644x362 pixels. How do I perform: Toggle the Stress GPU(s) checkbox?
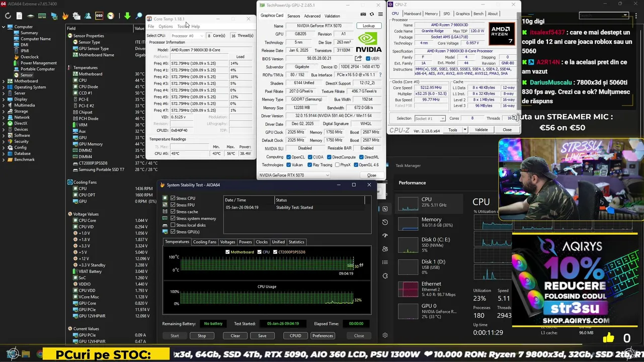[173, 232]
